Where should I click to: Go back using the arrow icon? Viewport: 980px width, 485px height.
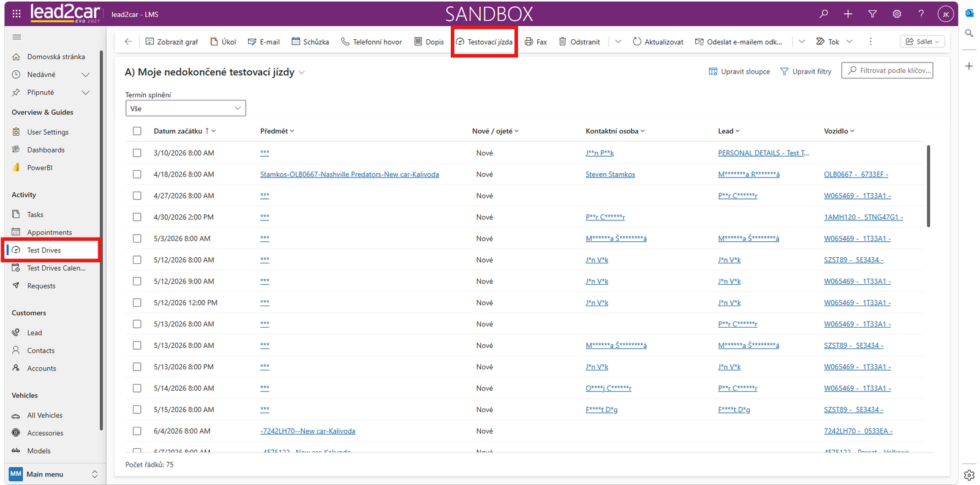tap(128, 42)
